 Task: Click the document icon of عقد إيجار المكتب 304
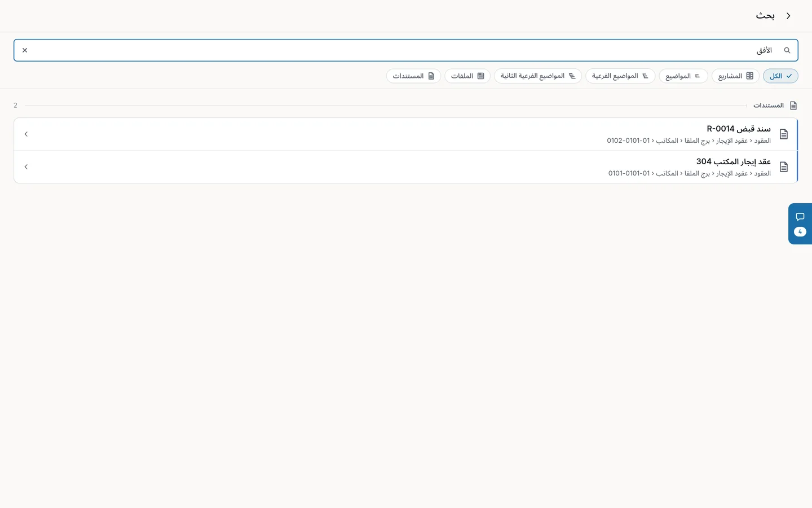pyautogui.click(x=784, y=167)
